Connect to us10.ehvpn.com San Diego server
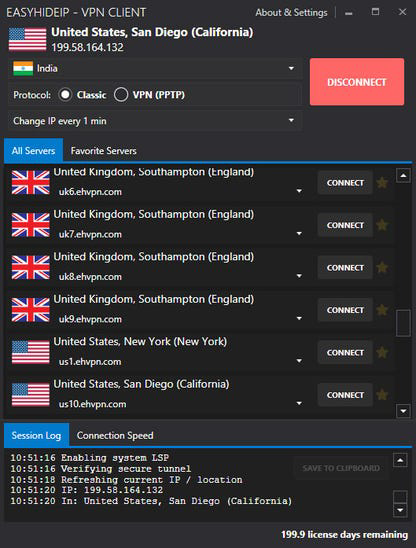416x548 pixels. (x=345, y=395)
